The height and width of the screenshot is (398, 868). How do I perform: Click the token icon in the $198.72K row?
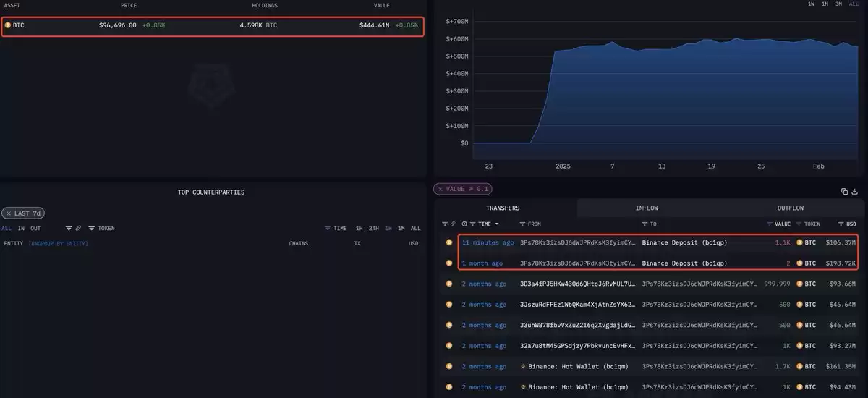pyautogui.click(x=799, y=263)
